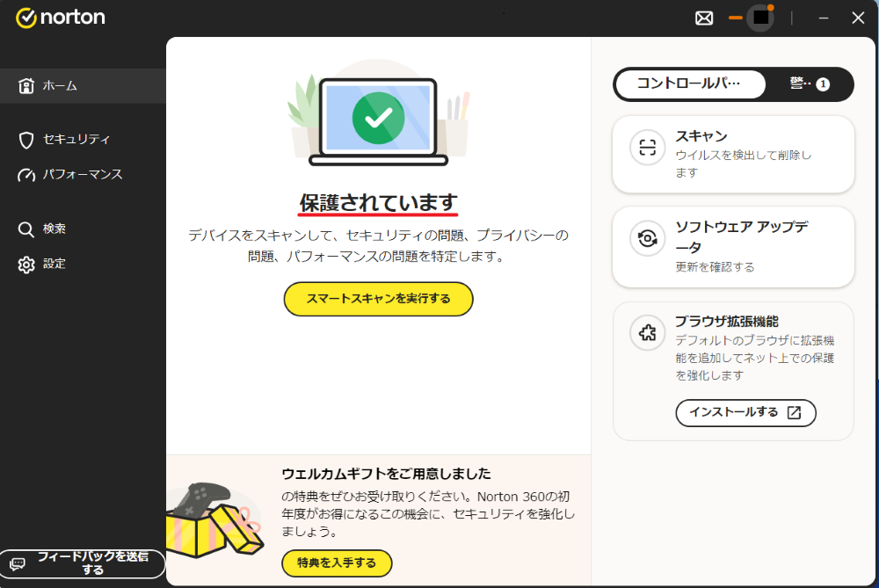Click 特典を入手する button
This screenshot has width=879, height=588.
click(x=337, y=563)
